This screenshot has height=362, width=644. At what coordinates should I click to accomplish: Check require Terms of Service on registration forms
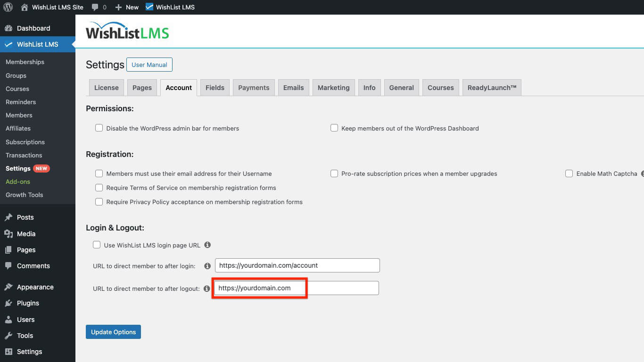pos(99,188)
